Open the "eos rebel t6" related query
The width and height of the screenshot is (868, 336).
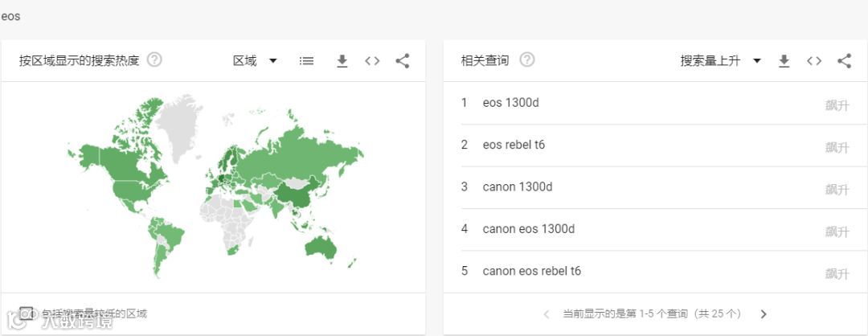pyautogui.click(x=514, y=145)
